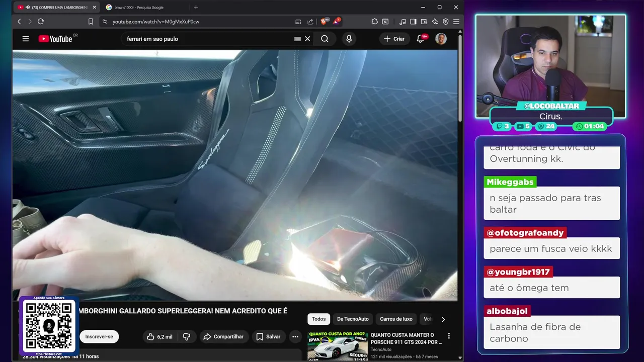
Task: Click the Mikeggabs chat username
Action: [x=510, y=182]
